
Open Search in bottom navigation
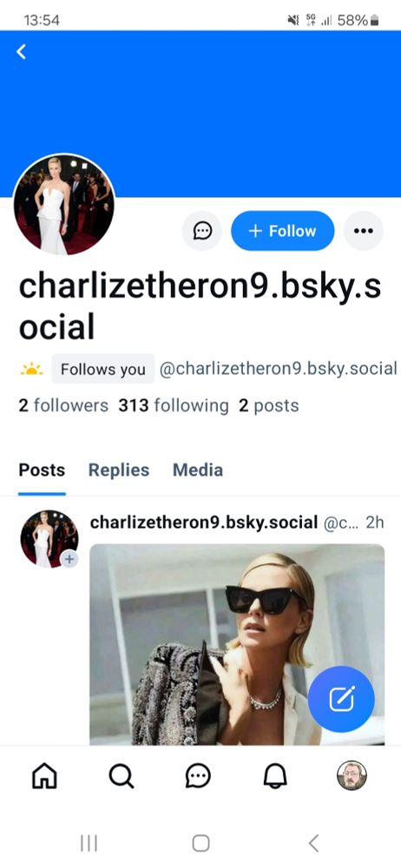pyautogui.click(x=122, y=775)
